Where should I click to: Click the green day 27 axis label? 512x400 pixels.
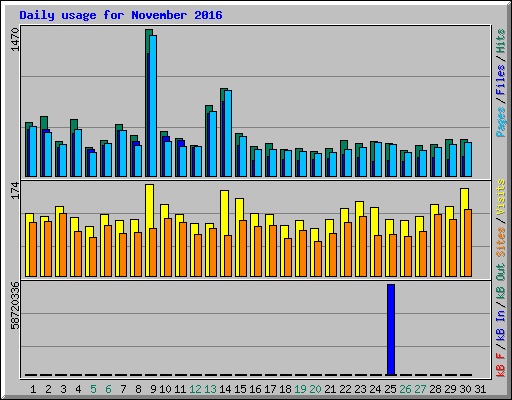420,389
